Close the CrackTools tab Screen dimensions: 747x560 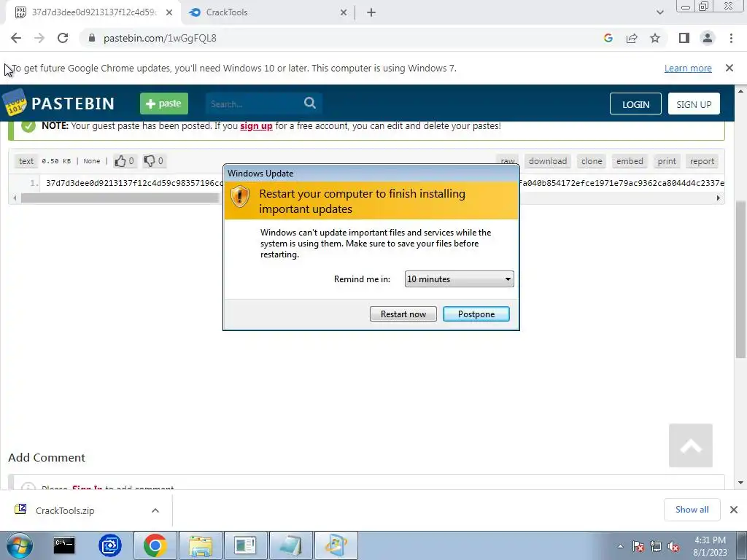344,13
